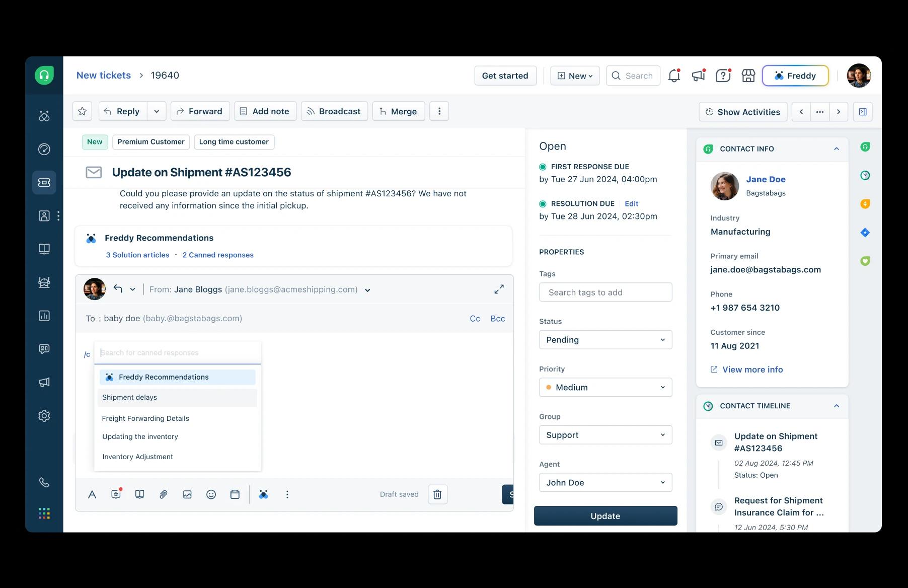Click the Freddy icon in editor toolbar
908x588 pixels.
pyautogui.click(x=263, y=494)
